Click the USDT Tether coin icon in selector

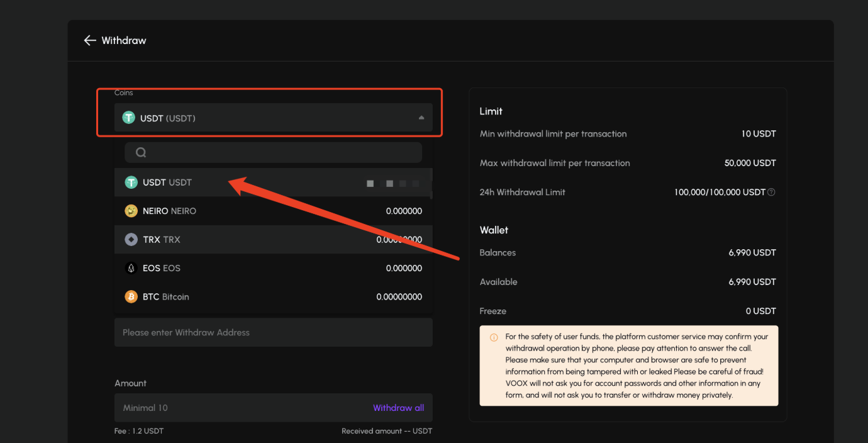click(x=129, y=118)
